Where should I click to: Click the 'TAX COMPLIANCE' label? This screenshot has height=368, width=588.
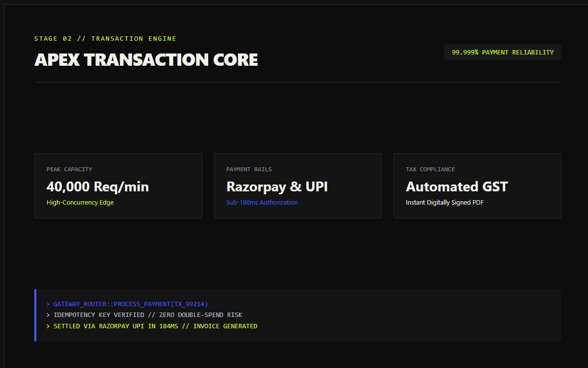430,169
